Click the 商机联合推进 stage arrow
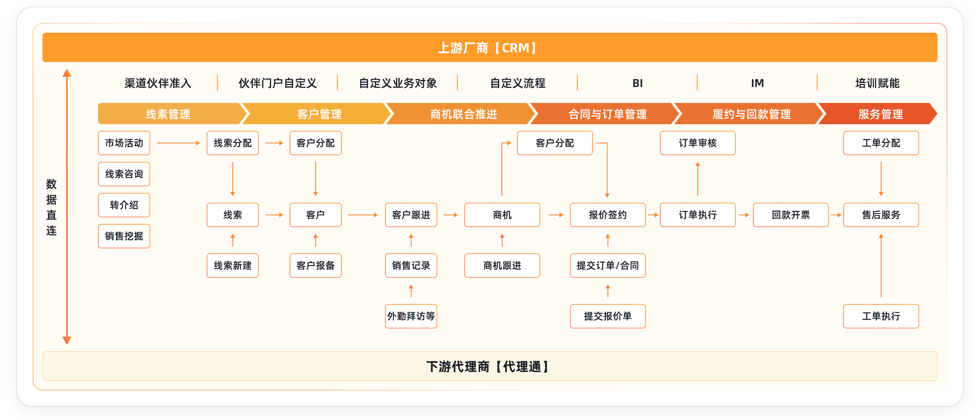980x420 pixels. [463, 114]
